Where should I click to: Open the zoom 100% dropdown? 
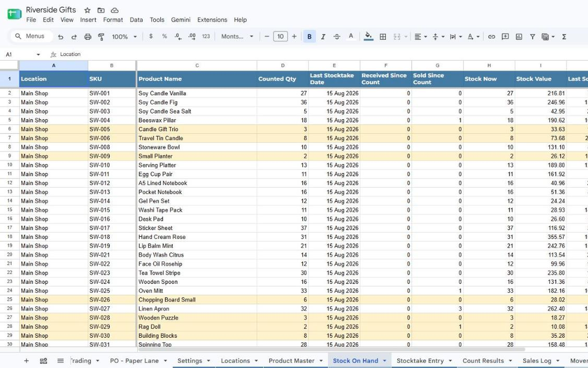124,37
